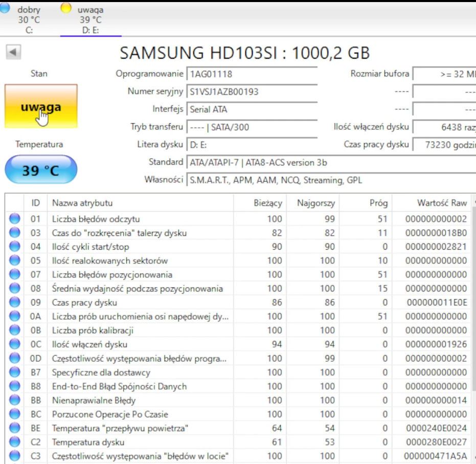Click the yellow uwaga health status button
This screenshot has width=476, height=464.
click(x=41, y=106)
